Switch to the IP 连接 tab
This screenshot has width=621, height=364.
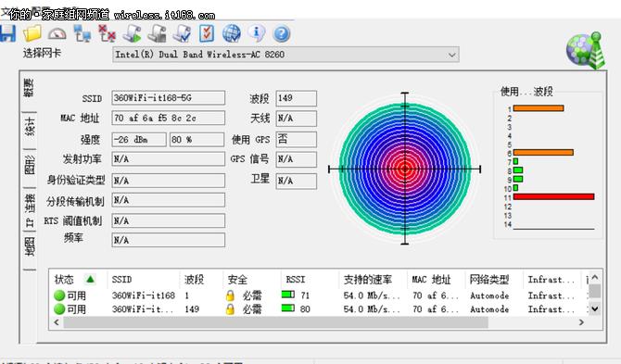30,210
